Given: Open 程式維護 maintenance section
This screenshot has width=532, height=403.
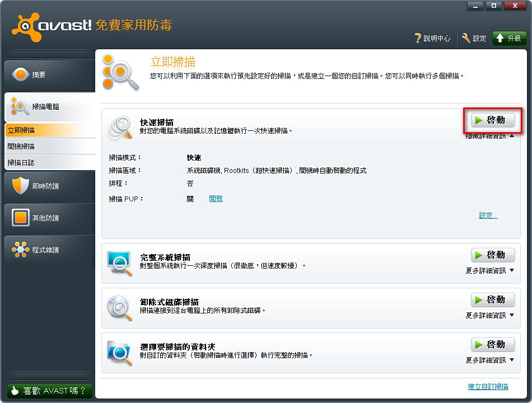Looking at the screenshot, I should pos(50,250).
